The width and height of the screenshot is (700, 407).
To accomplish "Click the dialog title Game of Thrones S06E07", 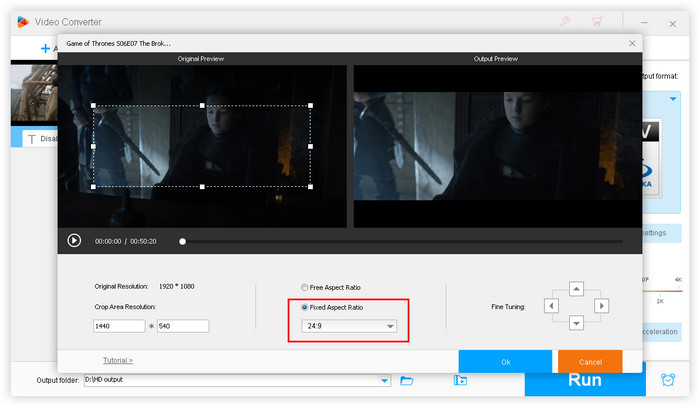I will point(118,43).
